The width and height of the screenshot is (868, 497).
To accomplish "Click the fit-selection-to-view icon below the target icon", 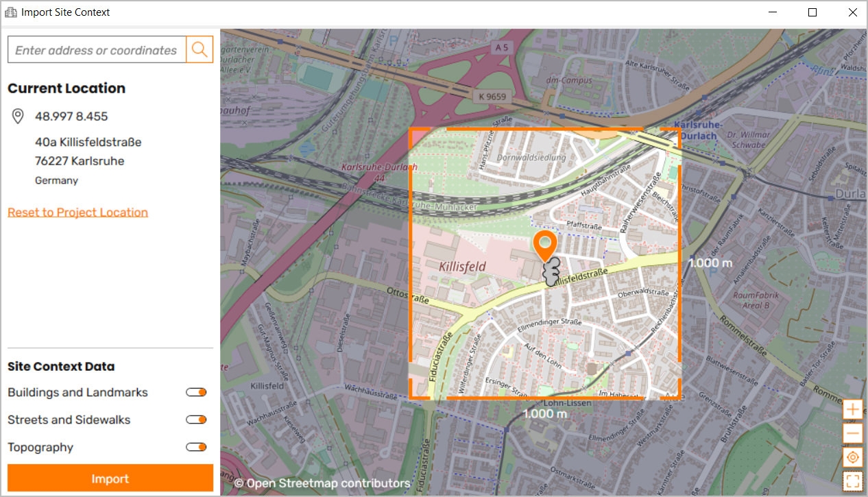I will click(852, 481).
